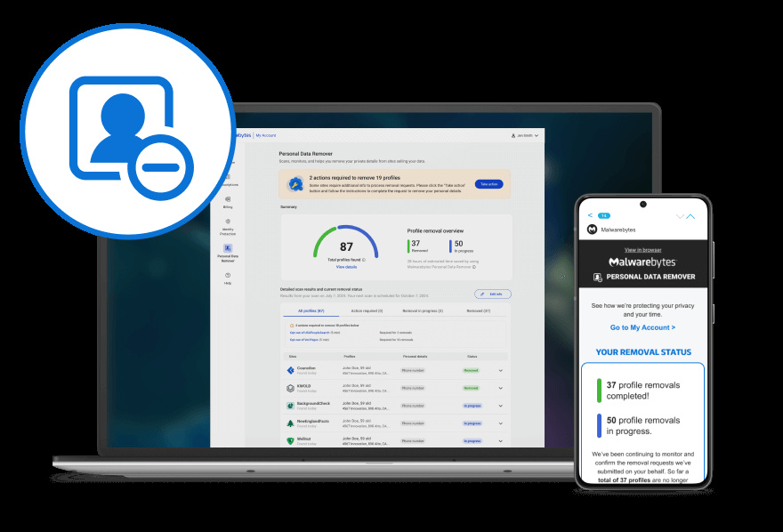Click the wrench gear icon in the alert banner
This screenshot has height=532, width=783.
pos(295,184)
